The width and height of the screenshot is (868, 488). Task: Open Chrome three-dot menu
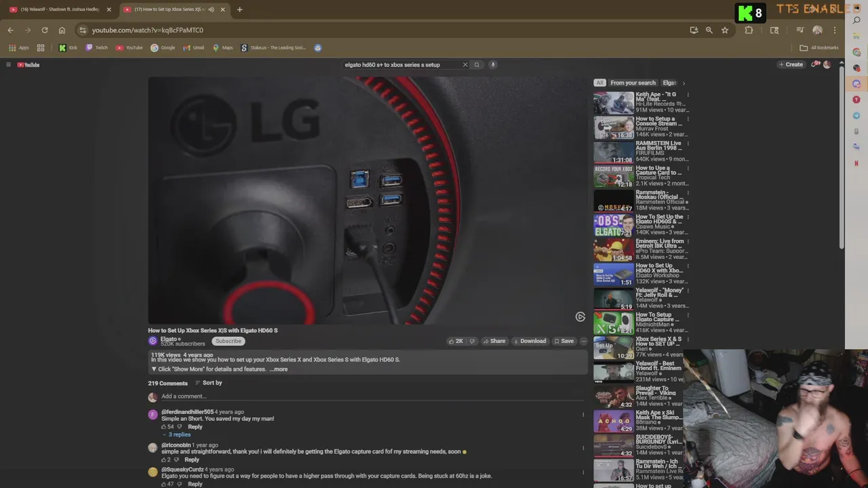pyautogui.click(x=835, y=30)
